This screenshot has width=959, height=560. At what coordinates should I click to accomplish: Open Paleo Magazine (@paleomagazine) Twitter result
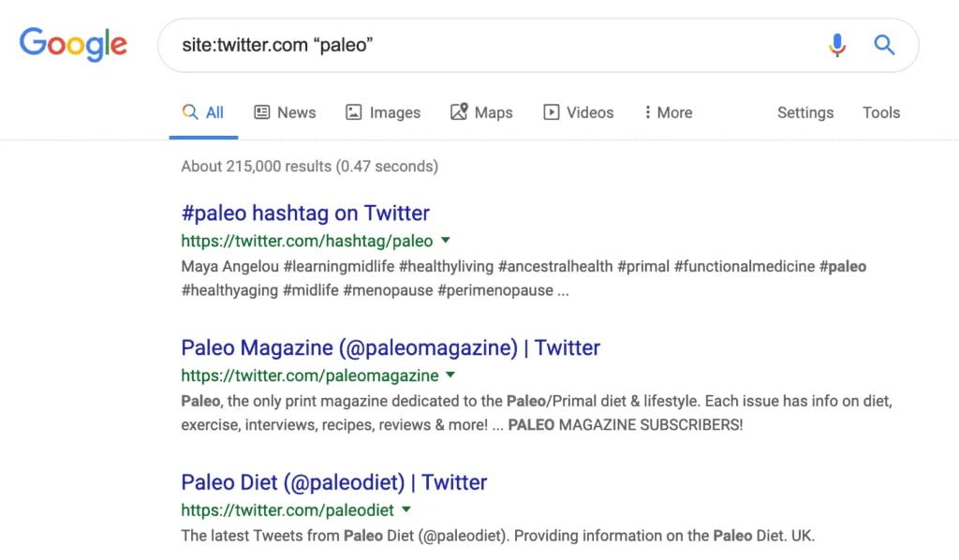point(391,347)
